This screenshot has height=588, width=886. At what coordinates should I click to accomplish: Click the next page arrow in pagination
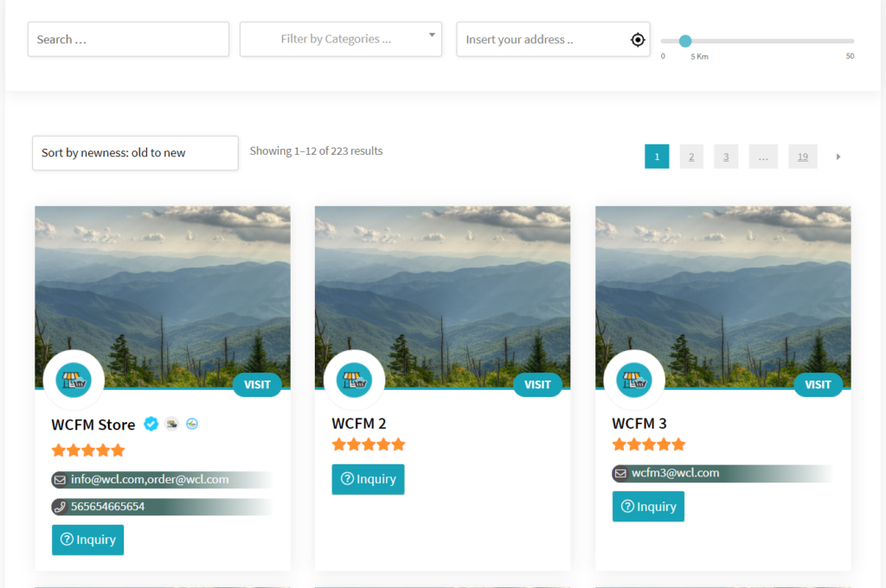coord(838,157)
